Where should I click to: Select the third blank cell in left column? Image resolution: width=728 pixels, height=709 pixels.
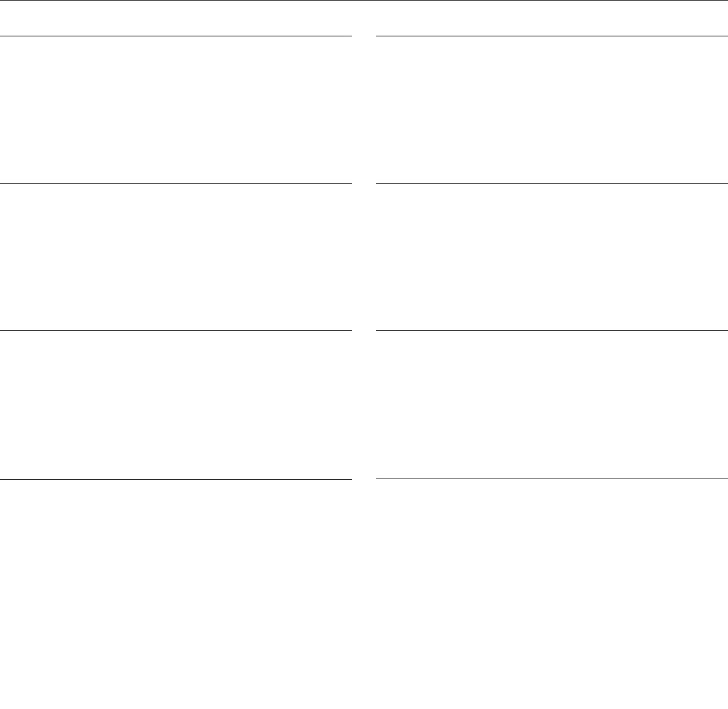point(176,405)
